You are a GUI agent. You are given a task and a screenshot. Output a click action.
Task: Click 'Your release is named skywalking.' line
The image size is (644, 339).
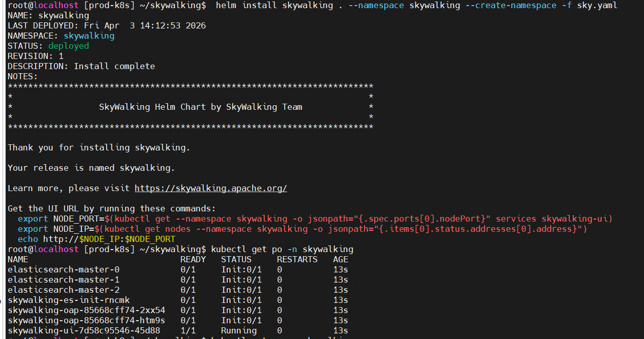91,168
